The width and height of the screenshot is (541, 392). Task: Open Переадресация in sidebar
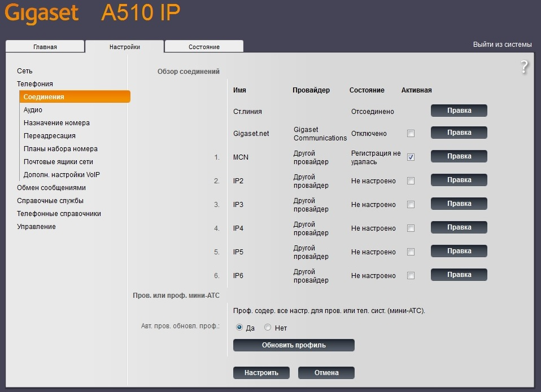(x=49, y=136)
